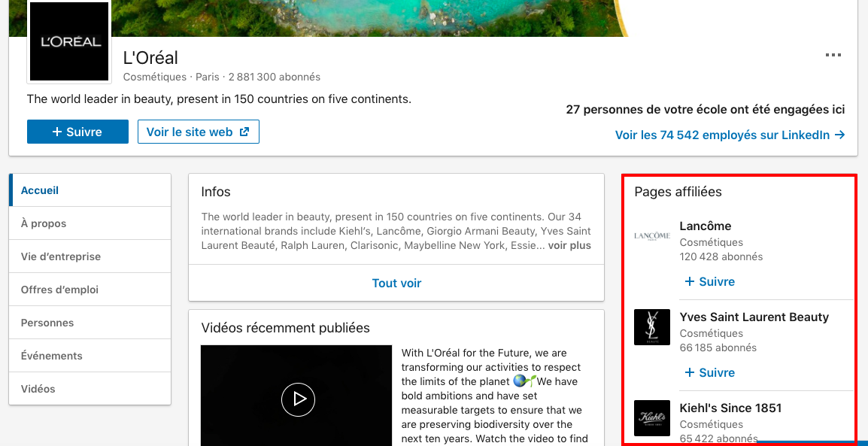Follow Lancôme with Suivre
The width and height of the screenshot is (868, 446).
[x=710, y=281]
